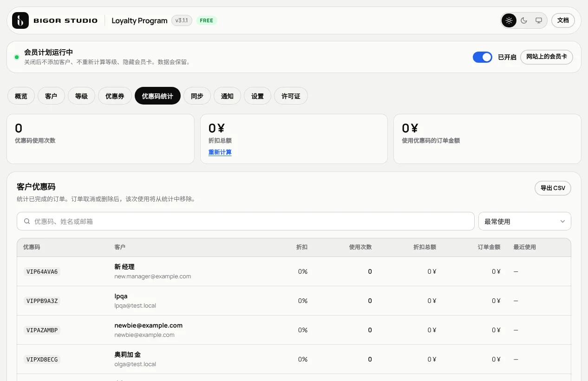
Task: Click bold customer name newbie@example.com
Action: click(x=149, y=325)
